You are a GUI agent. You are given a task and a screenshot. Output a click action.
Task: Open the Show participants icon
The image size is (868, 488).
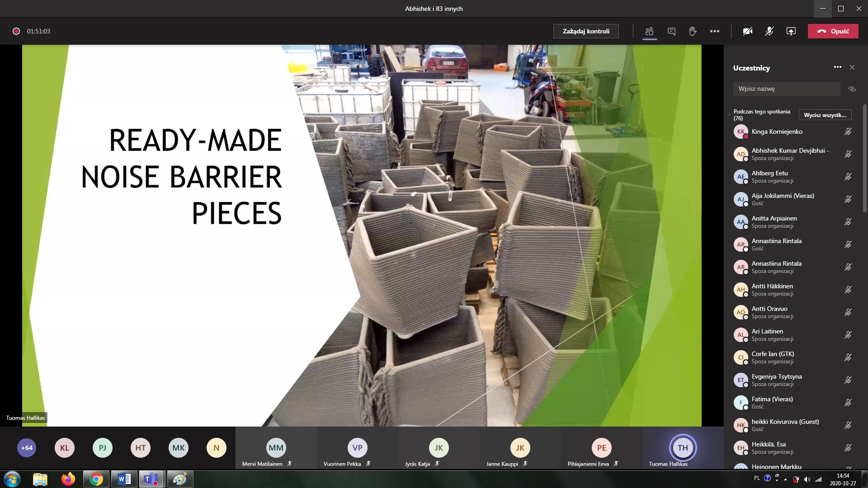coord(650,31)
